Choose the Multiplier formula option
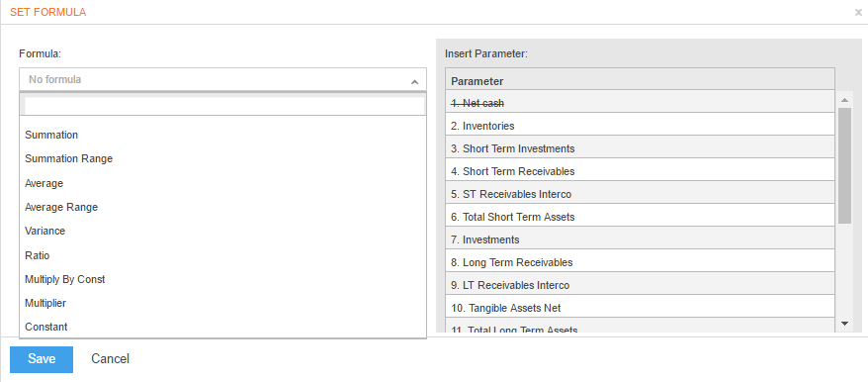This screenshot has height=382, width=868. (222, 303)
